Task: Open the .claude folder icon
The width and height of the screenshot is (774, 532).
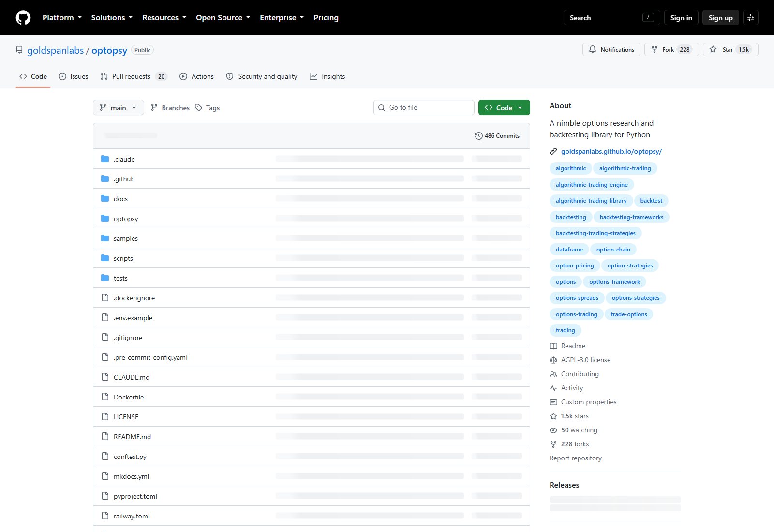Action: click(105, 159)
